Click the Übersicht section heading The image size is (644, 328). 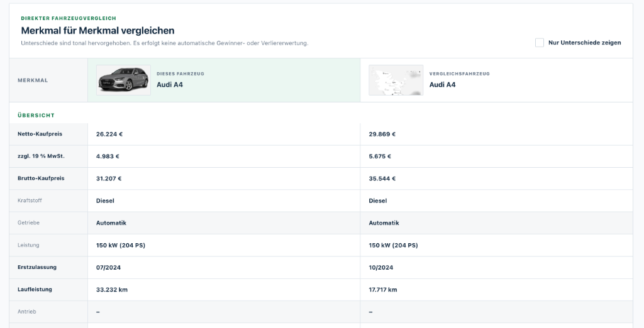pyautogui.click(x=36, y=116)
